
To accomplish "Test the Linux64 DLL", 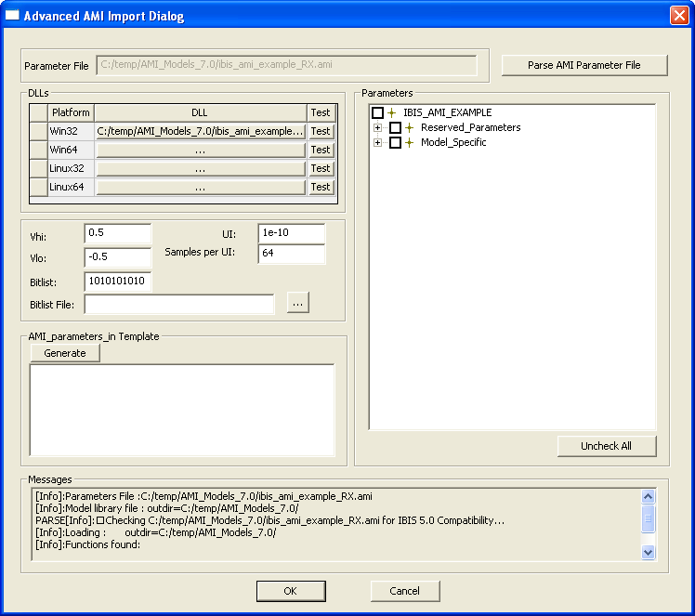I will tap(321, 187).
